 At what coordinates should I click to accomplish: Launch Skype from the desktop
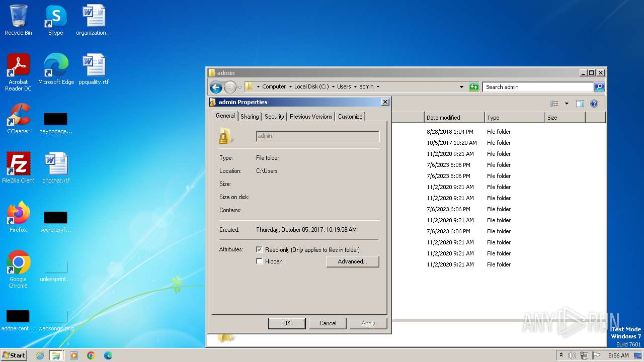[x=56, y=20]
